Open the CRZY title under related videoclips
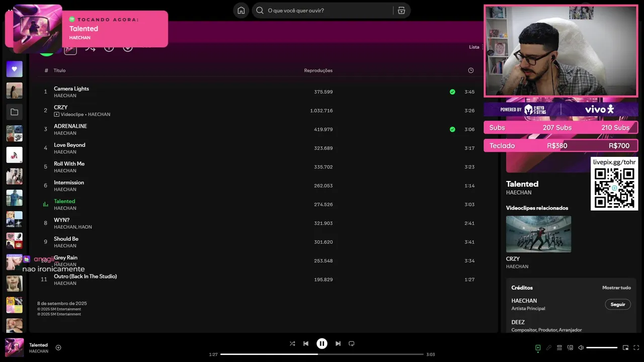This screenshot has height=362, width=644. (x=513, y=259)
